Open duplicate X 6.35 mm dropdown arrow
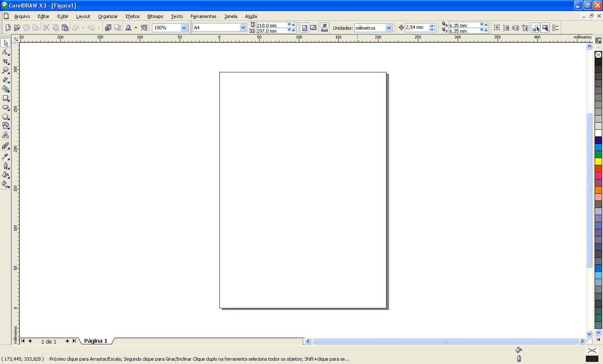Screen dimensions: 603x364 482,25
